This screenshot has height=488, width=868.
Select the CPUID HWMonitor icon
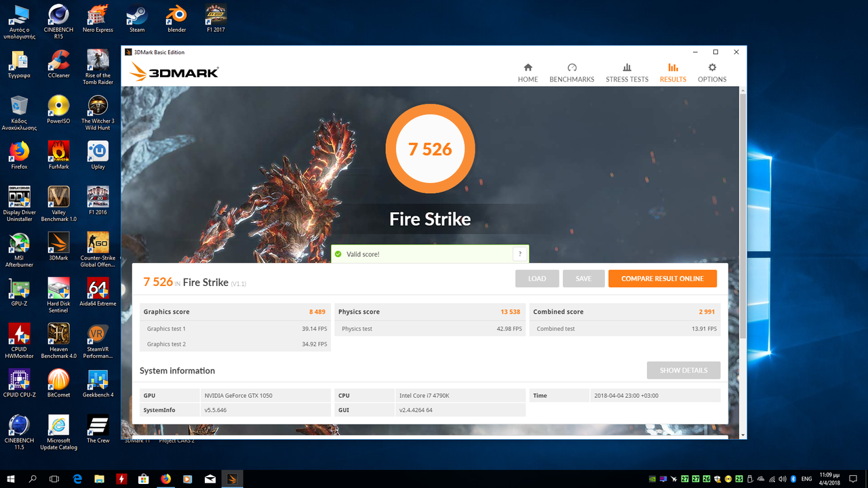19,341
